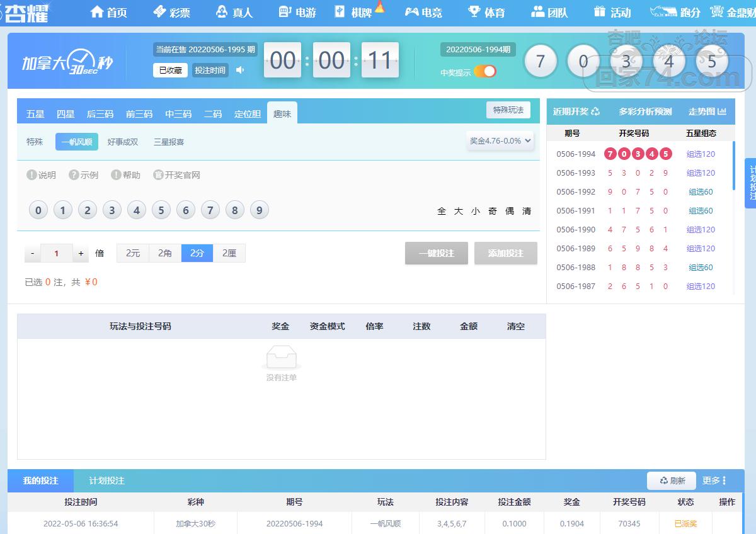This screenshot has height=534, width=756.
Task: Select number ball 5
Action: coord(161,210)
